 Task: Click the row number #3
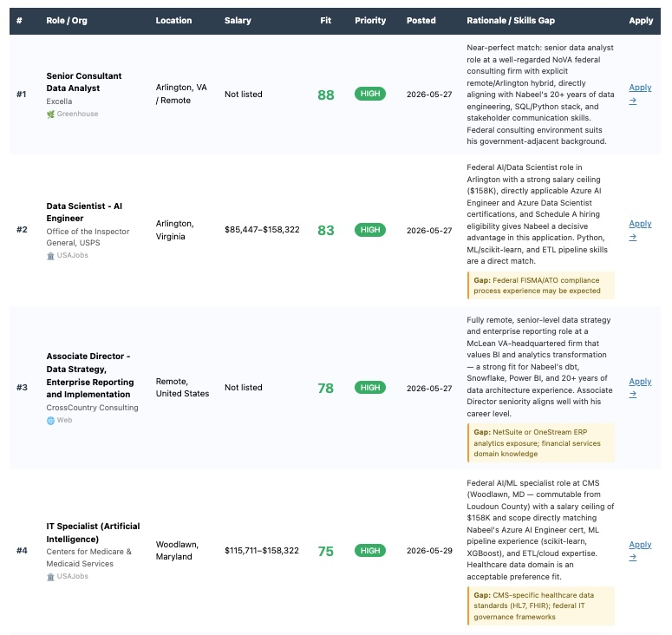pyautogui.click(x=22, y=388)
